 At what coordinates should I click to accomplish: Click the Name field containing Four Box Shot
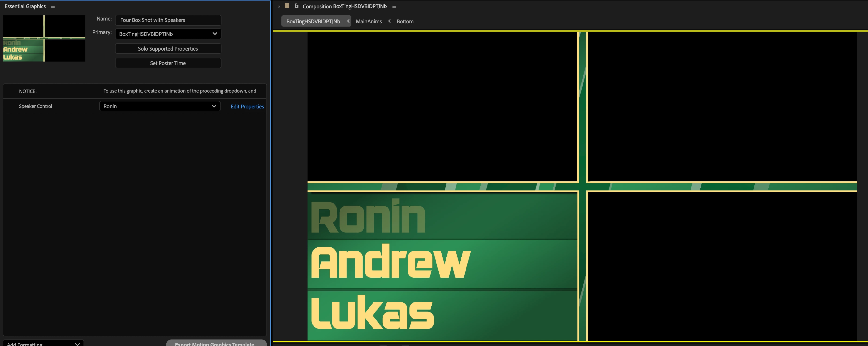(x=168, y=20)
